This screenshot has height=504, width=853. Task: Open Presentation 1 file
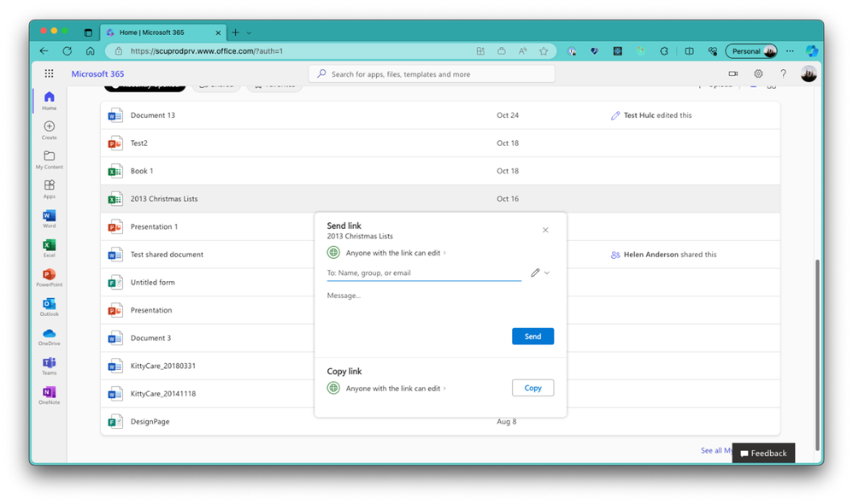[154, 226]
